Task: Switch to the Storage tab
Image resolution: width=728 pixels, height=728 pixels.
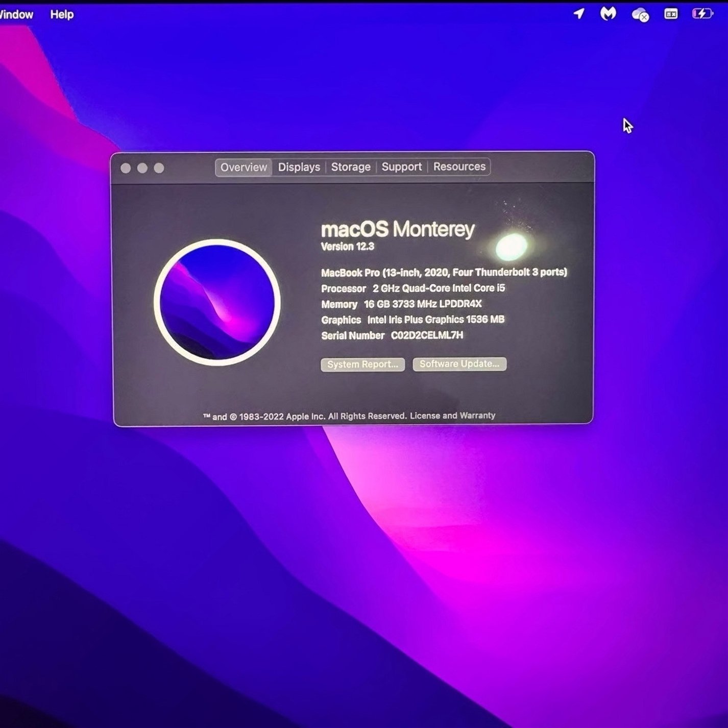Action: [351, 167]
